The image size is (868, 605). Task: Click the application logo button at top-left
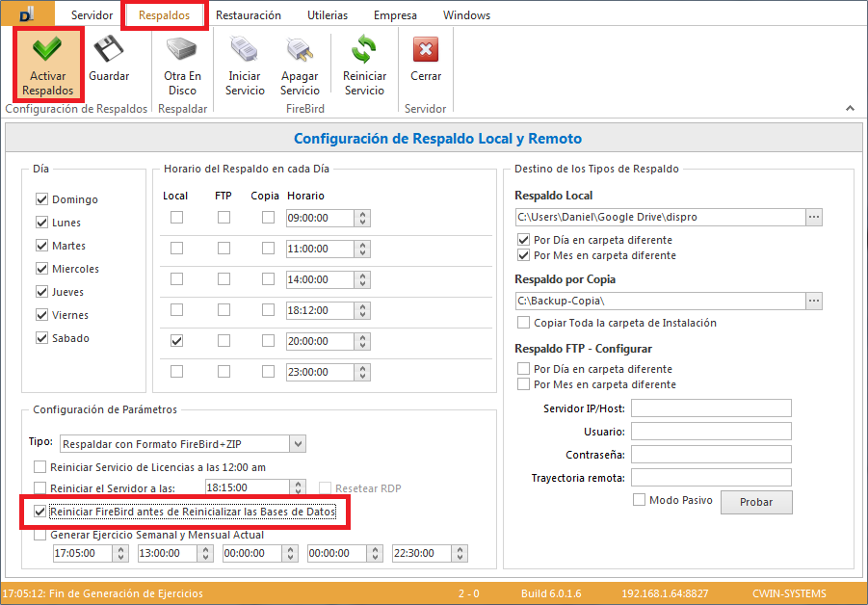(x=28, y=14)
